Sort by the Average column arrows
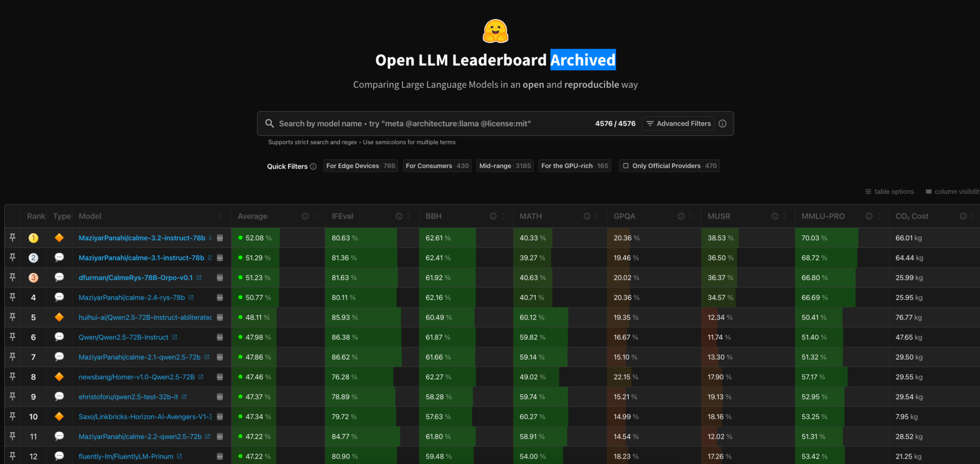The image size is (980, 464). [315, 216]
